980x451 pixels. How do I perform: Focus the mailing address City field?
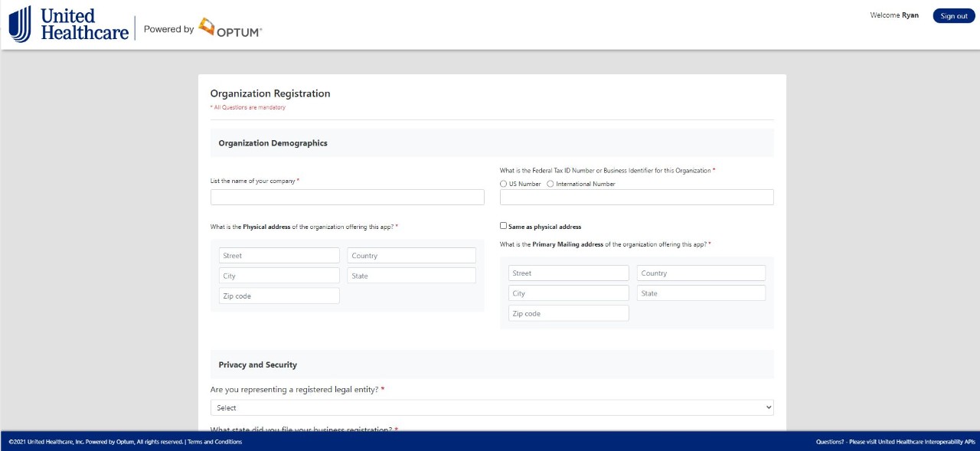568,293
